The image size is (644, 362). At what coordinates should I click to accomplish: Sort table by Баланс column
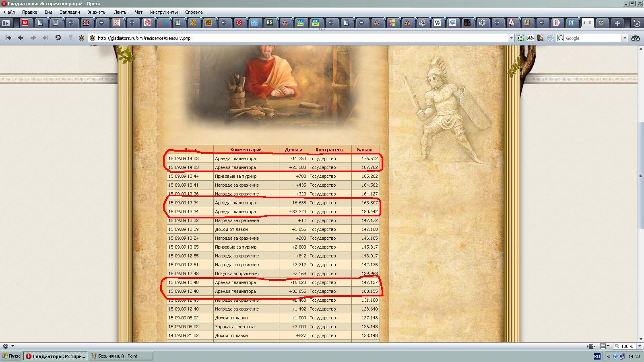[x=365, y=150]
